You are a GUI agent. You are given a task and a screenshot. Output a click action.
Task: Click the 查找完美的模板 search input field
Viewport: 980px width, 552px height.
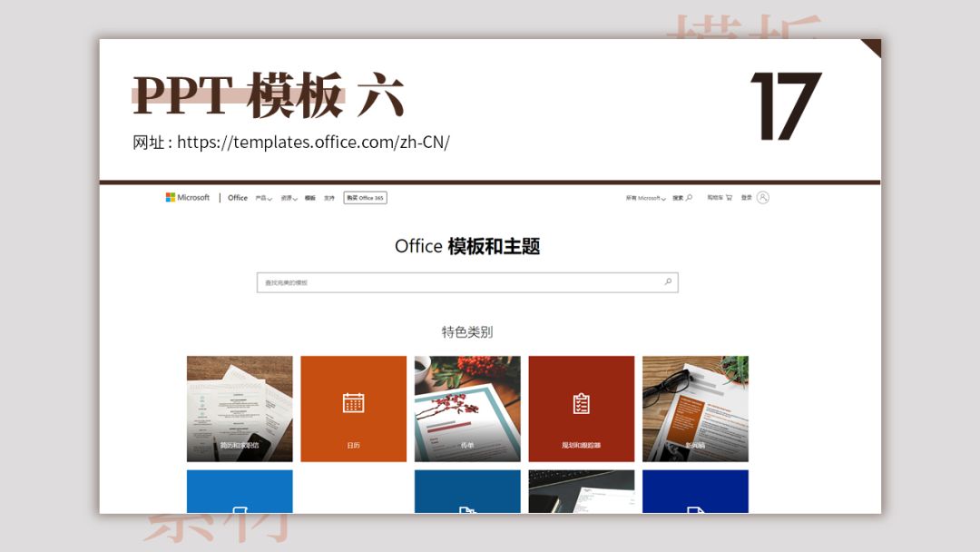coord(408,281)
